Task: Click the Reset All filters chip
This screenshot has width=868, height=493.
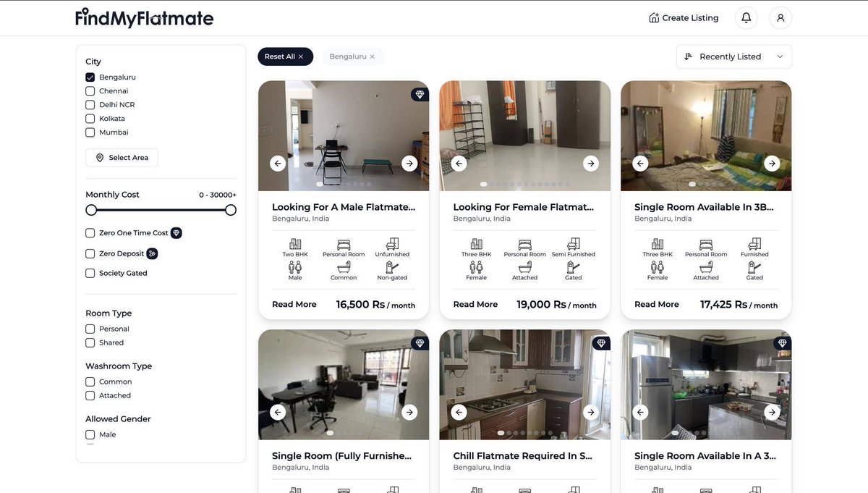Action: pyautogui.click(x=285, y=56)
